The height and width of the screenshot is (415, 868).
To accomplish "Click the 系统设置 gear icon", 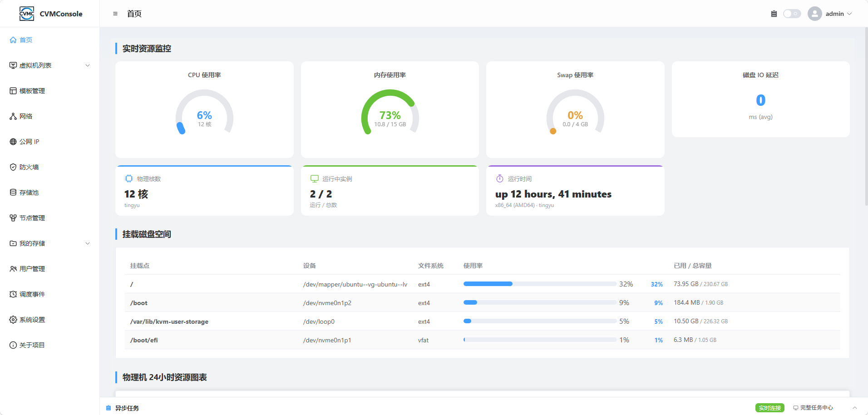I will [13, 320].
